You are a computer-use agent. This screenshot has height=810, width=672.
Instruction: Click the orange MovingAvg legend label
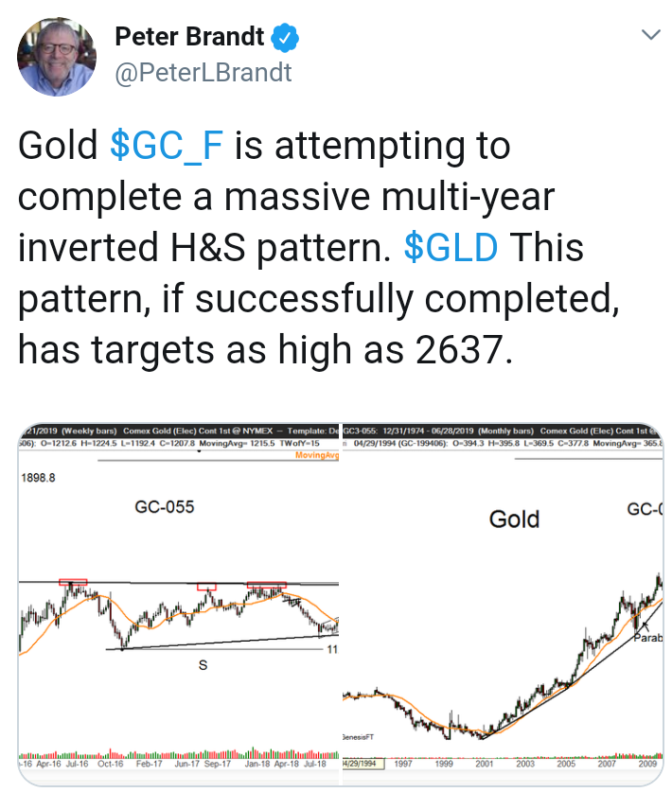coord(317,455)
